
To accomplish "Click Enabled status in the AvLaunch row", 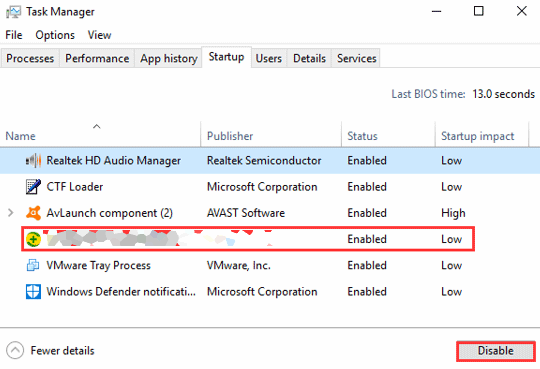I will point(367,213).
